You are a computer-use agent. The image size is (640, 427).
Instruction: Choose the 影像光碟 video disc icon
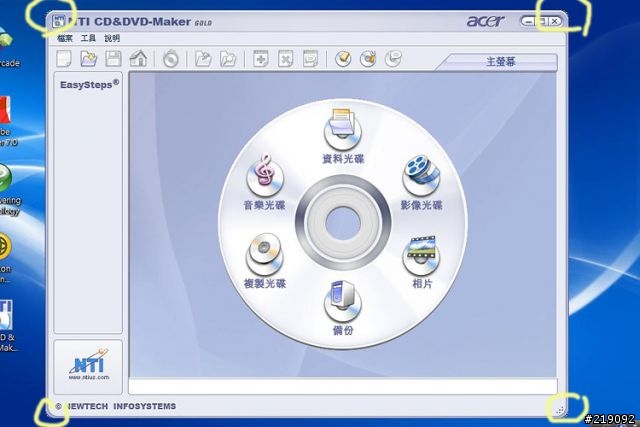421,176
